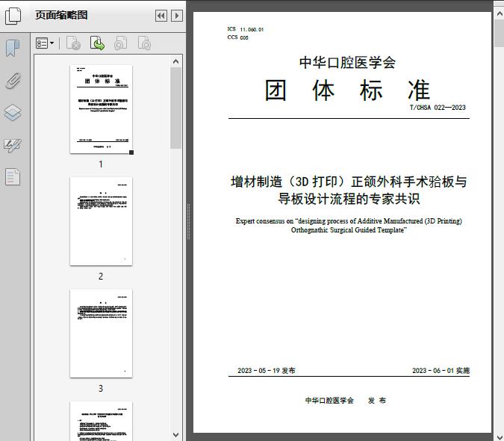This screenshot has height=441, width=504.
Task: Click page number label 1
Action: [101, 164]
